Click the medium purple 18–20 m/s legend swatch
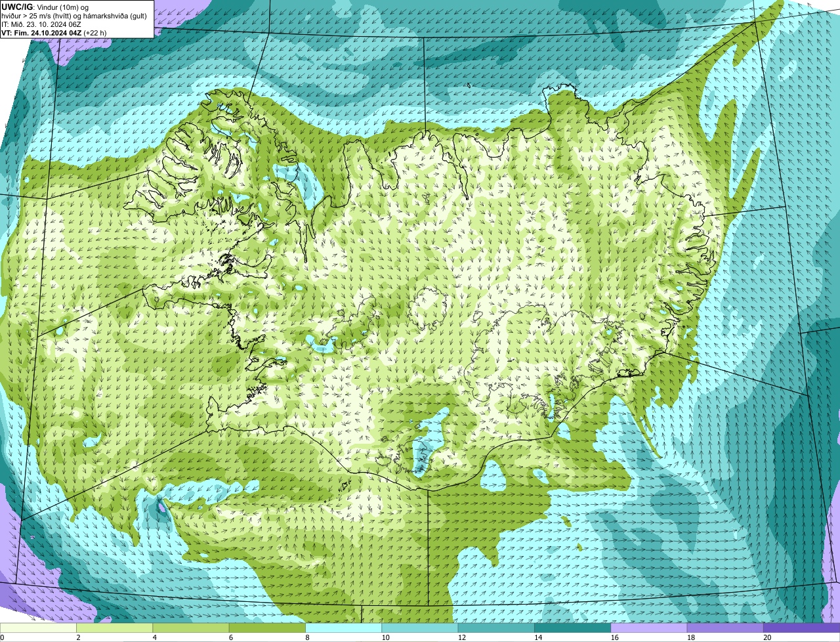The image size is (840, 642). coord(724,628)
